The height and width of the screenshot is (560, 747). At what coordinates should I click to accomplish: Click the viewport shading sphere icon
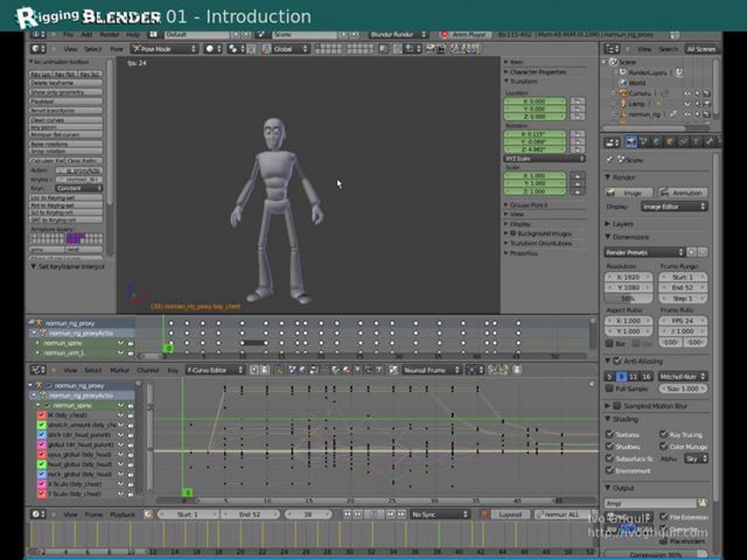(210, 49)
